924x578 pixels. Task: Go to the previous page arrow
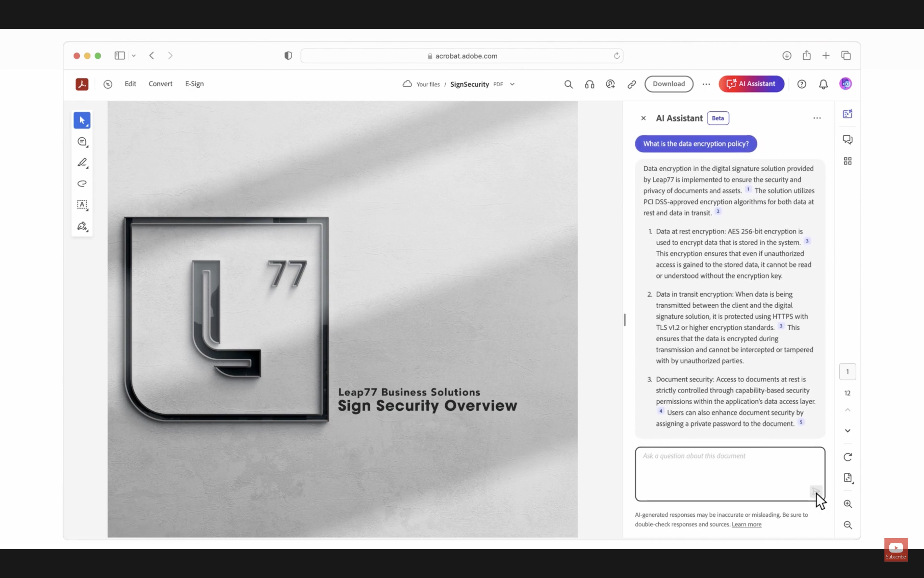tap(848, 410)
